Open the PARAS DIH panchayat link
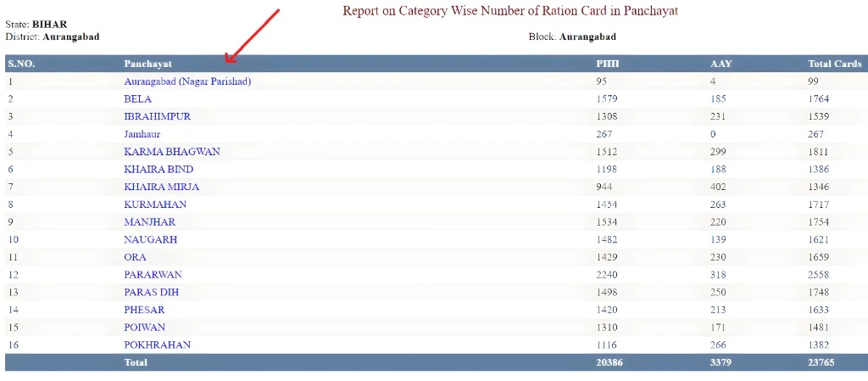Image resolution: width=868 pixels, height=381 pixels. (151, 293)
